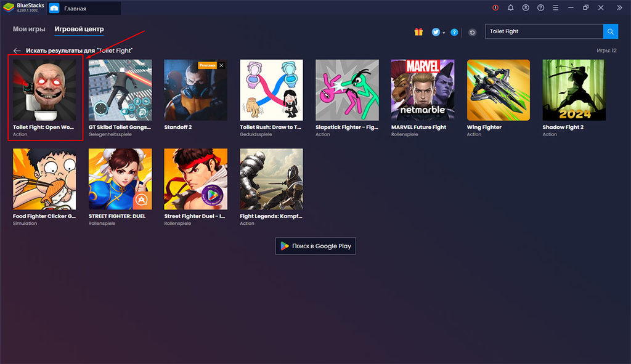Open the account profile icon
This screenshot has height=364, width=631.
point(526,7)
